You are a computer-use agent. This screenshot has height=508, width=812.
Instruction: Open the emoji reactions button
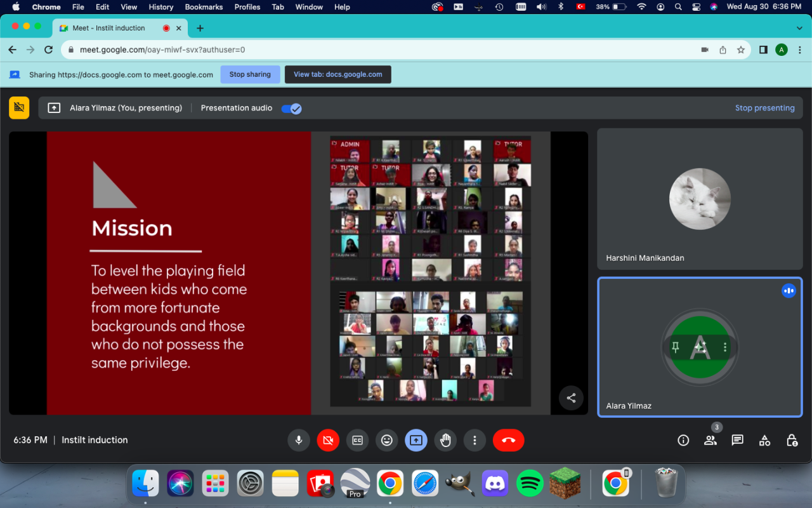(386, 440)
